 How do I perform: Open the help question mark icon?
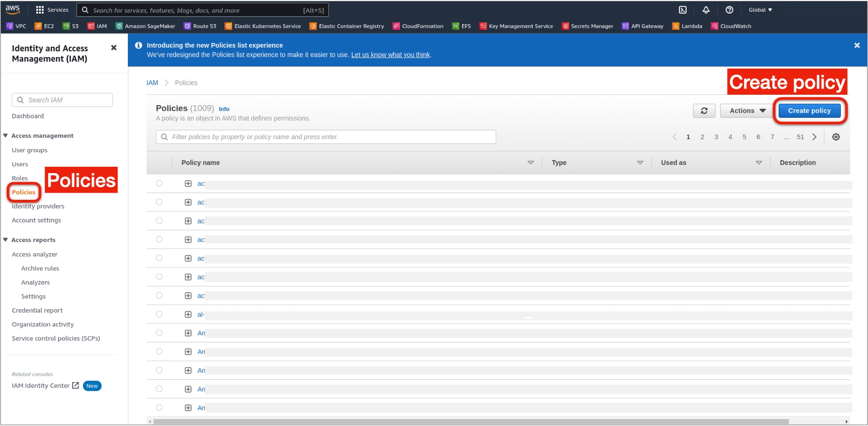point(729,10)
